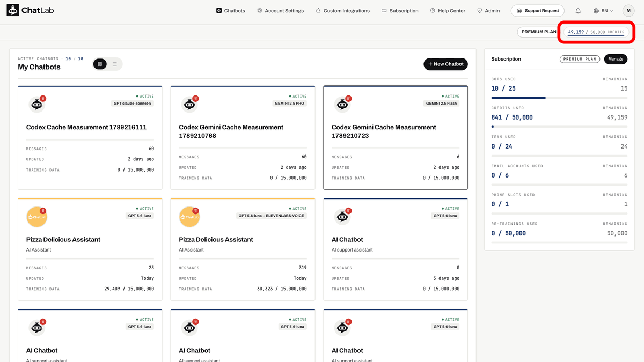Click the Email Accounts Used progress bar
Viewport: 644px width, 362px height.
(x=559, y=185)
